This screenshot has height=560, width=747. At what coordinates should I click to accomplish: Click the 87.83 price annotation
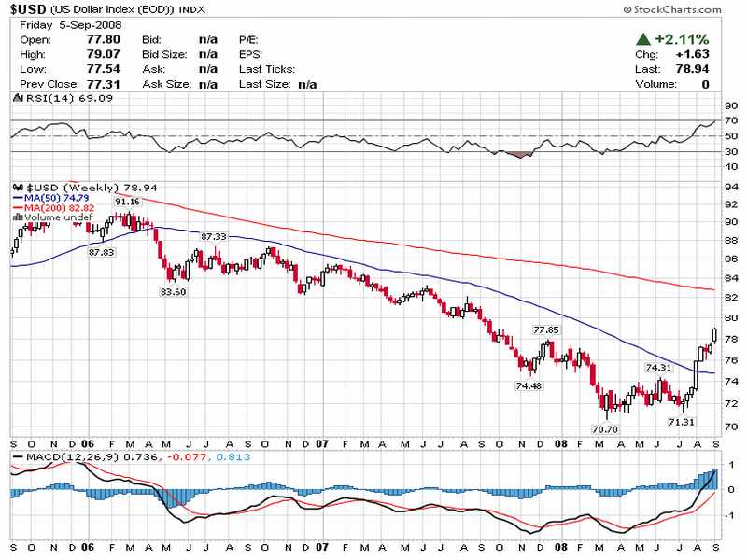pos(101,252)
